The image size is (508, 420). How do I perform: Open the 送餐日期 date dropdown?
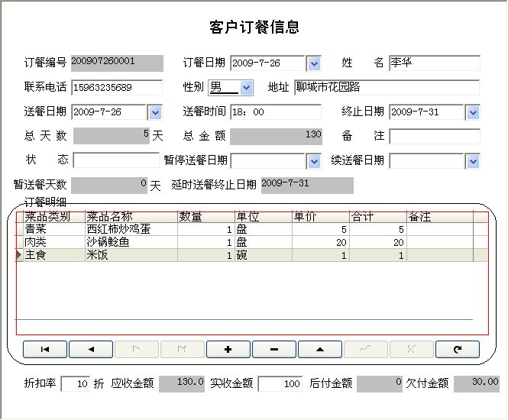(155, 113)
